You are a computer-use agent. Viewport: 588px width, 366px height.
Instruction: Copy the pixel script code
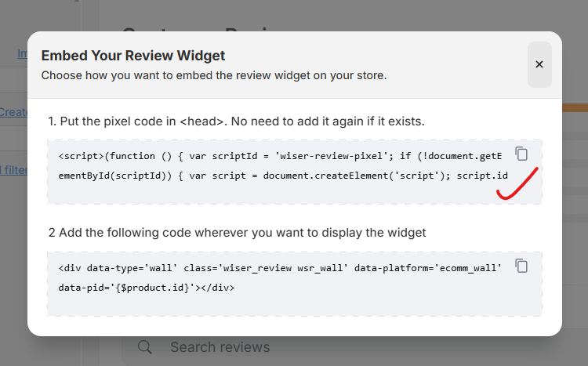(521, 154)
